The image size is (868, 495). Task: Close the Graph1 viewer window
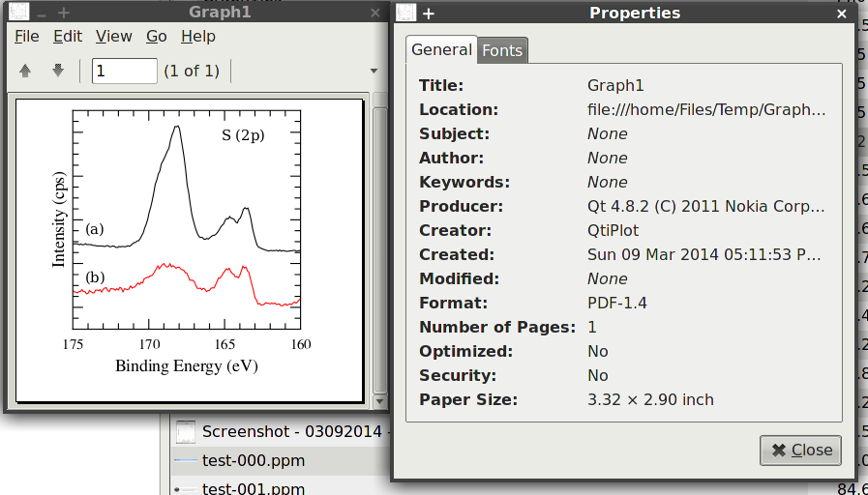pos(375,13)
